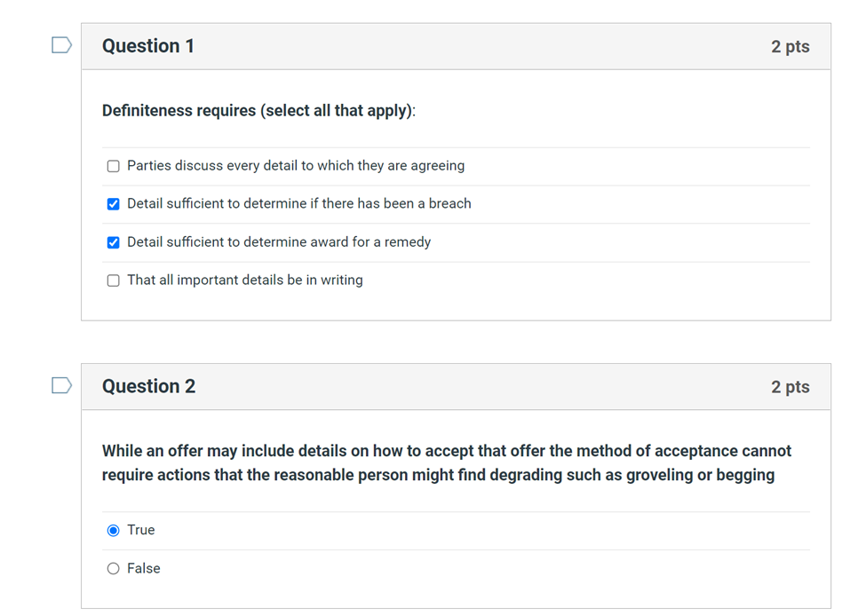Click the '2 pts' label on Question 1

tap(791, 45)
